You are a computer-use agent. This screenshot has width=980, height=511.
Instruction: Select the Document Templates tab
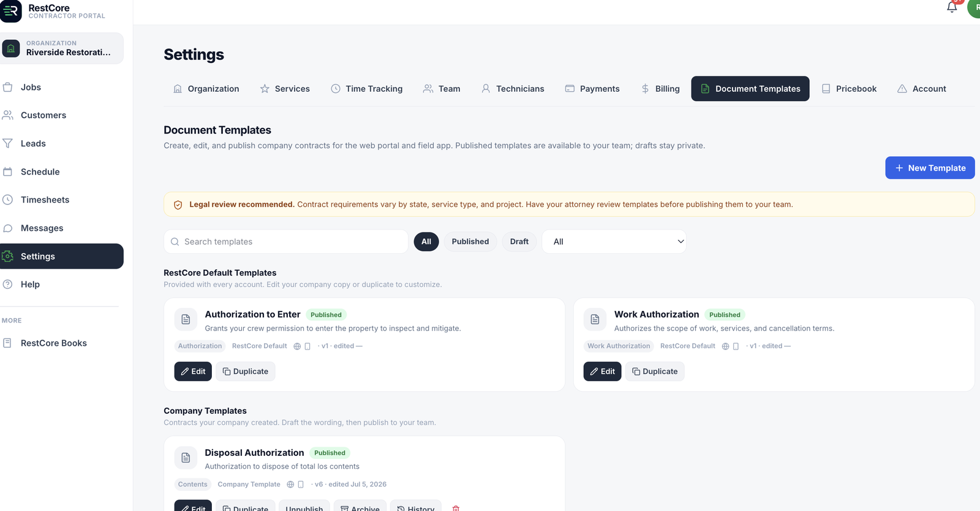(x=750, y=89)
